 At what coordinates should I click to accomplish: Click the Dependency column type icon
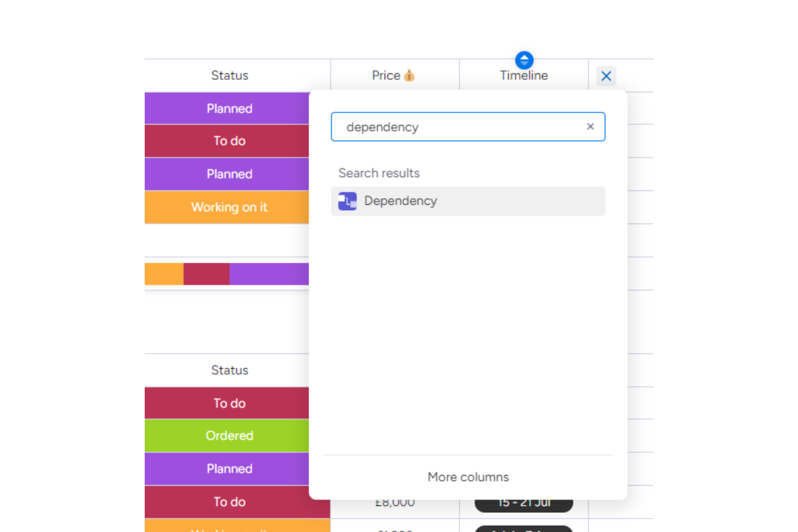[x=347, y=201]
